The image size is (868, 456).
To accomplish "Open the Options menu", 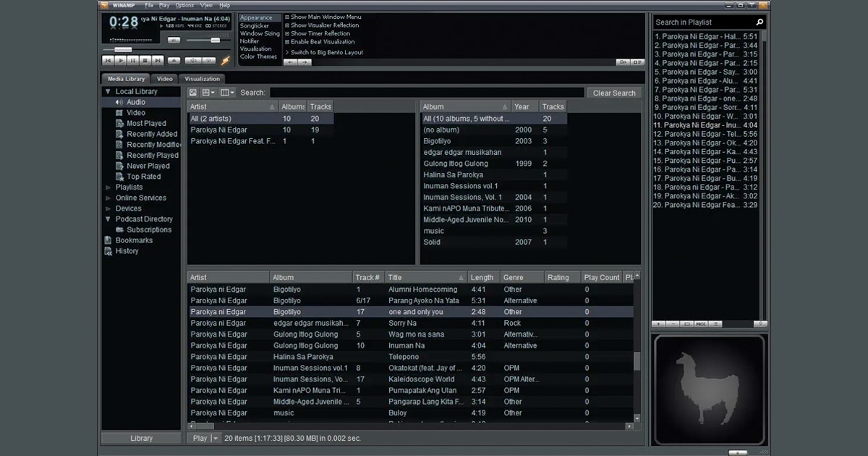I will [184, 5].
